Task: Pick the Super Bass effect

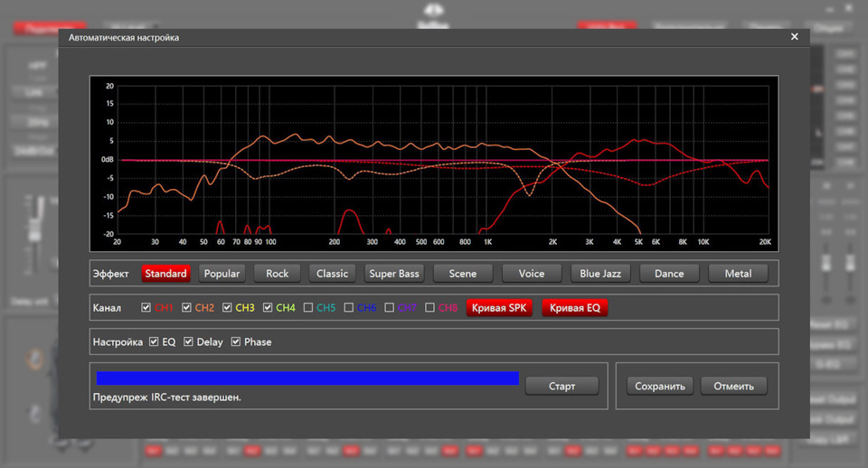Action: [394, 273]
